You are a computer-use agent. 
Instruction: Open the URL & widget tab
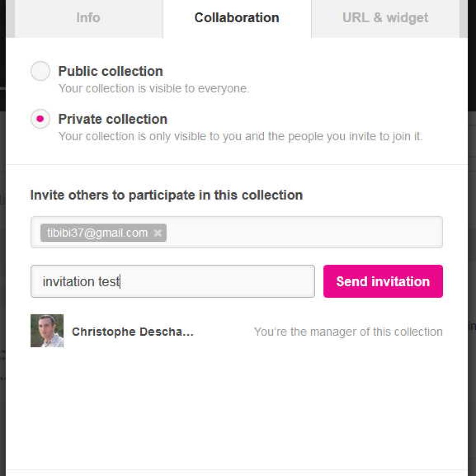click(385, 18)
